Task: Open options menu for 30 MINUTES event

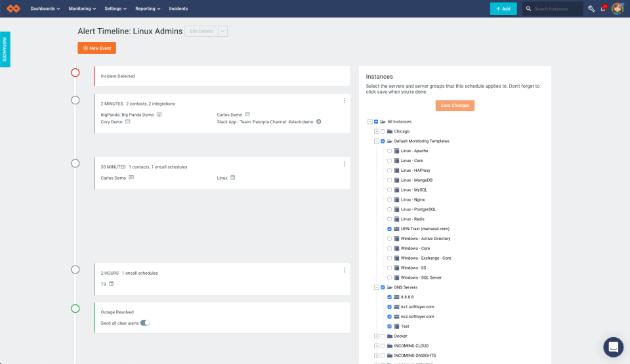Action: [344, 164]
